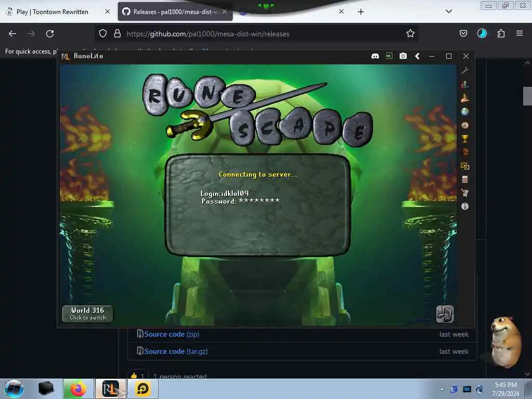
Task: Open the Firefox account icon
Action: (x=482, y=33)
